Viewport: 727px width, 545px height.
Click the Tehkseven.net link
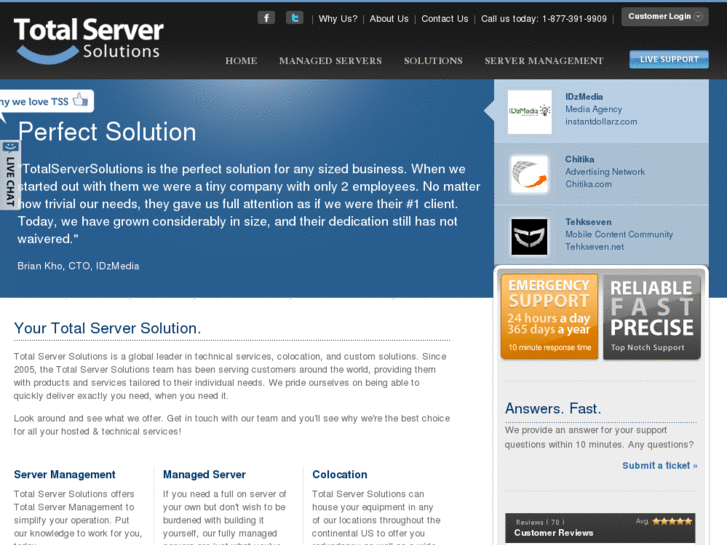point(594,247)
